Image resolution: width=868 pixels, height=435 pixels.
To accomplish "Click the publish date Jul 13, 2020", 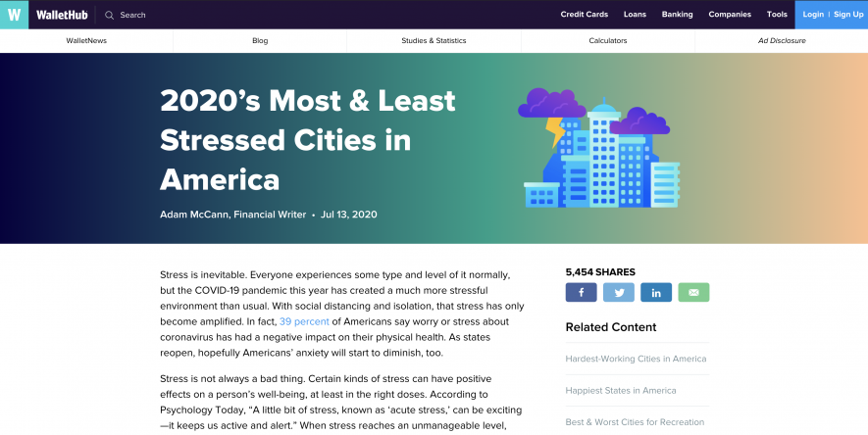I will point(349,215).
